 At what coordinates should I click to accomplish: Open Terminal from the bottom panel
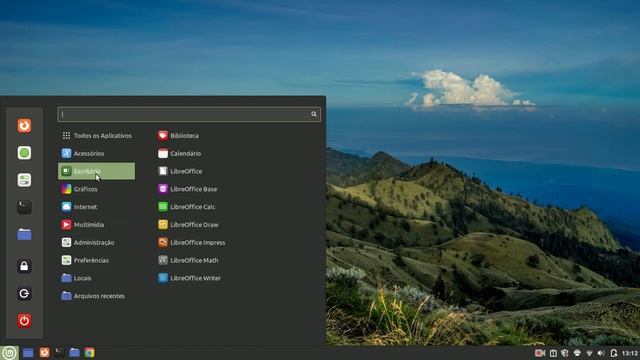click(59, 353)
